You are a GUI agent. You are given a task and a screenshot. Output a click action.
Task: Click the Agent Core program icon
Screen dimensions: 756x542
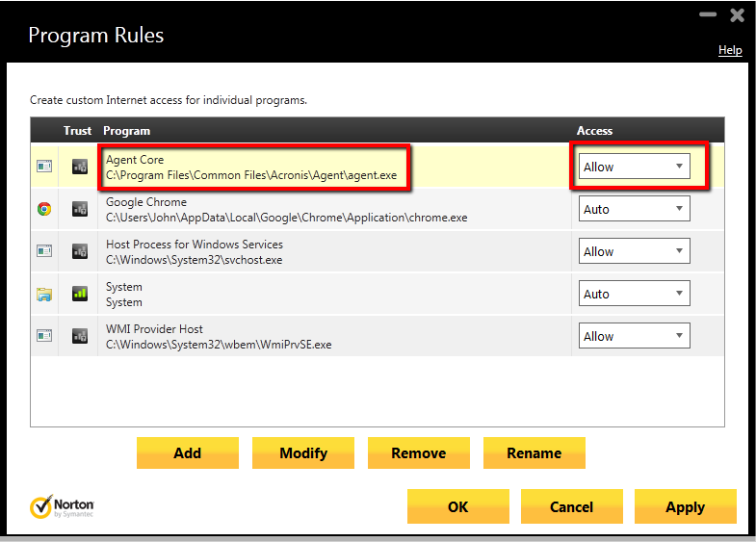click(44, 167)
